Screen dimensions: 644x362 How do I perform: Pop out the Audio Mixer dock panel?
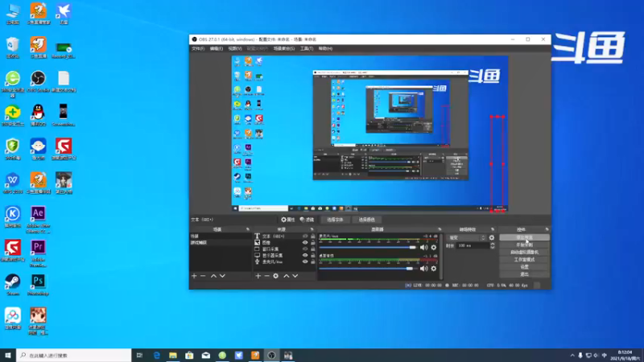[x=440, y=229]
